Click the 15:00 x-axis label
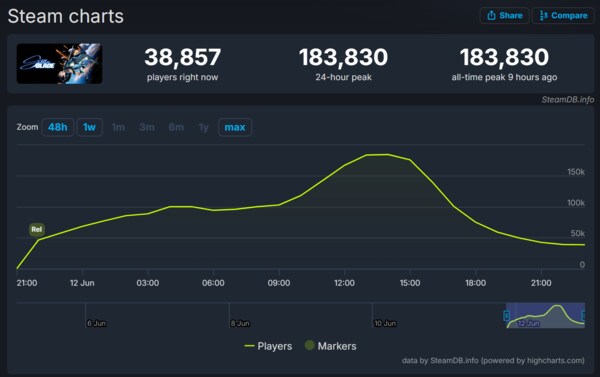Image resolution: width=600 pixels, height=377 pixels. pyautogui.click(x=410, y=283)
